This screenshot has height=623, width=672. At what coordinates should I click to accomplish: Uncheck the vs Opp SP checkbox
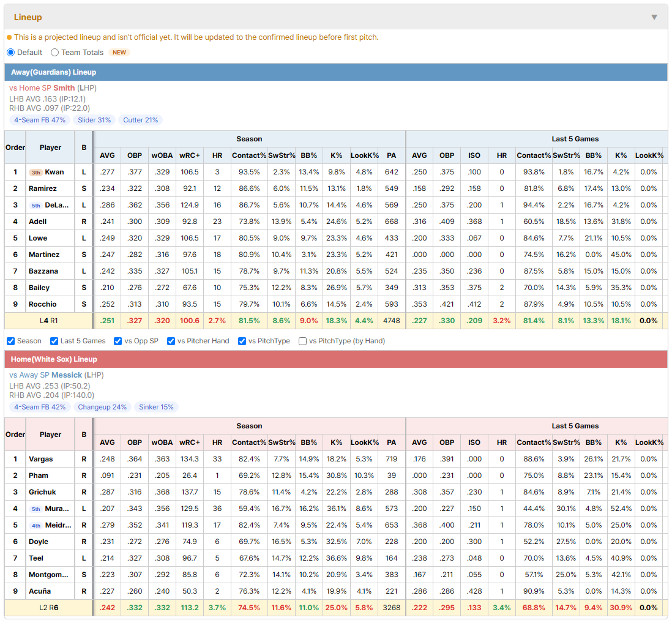(118, 341)
